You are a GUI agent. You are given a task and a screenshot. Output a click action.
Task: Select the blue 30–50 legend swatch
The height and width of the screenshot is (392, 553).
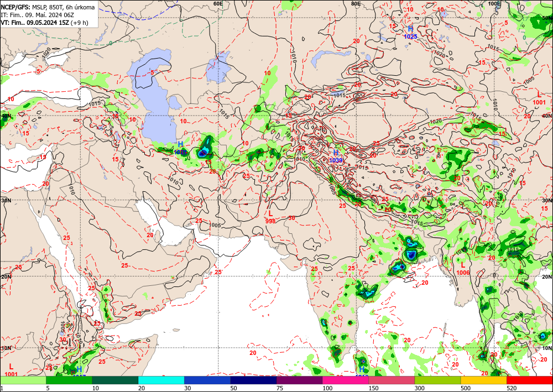207,380
